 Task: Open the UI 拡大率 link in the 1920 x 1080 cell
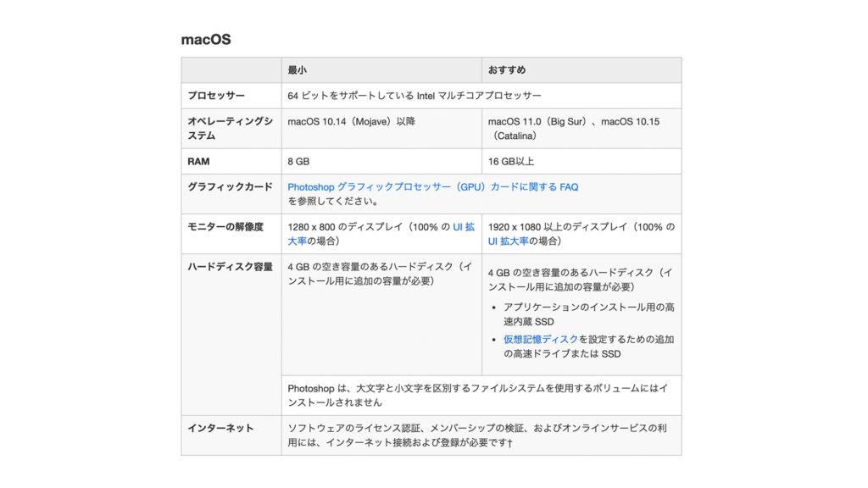(x=509, y=241)
